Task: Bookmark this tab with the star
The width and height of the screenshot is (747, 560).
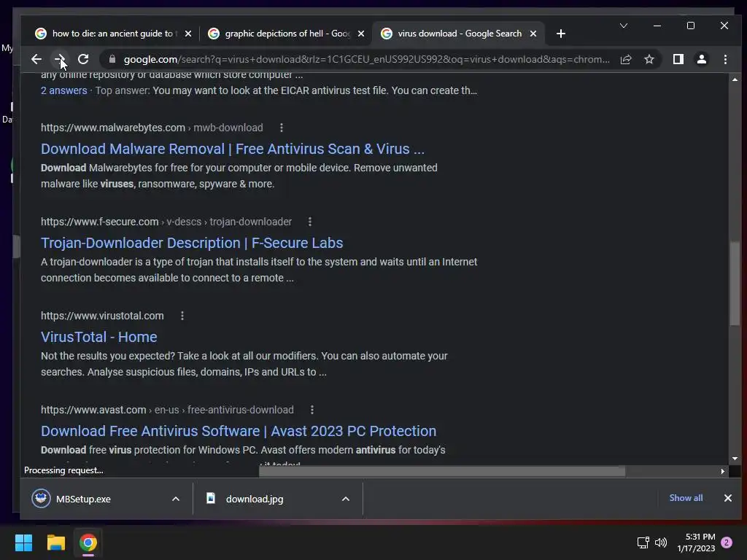Action: coord(649,59)
